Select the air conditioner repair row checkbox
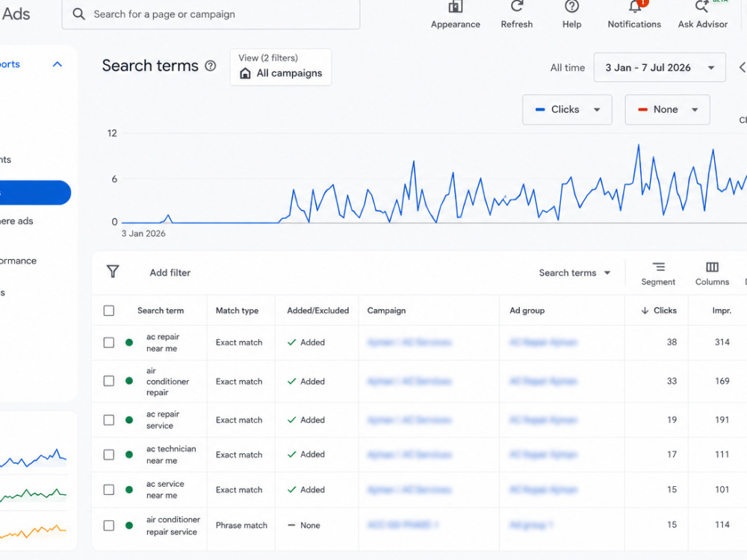This screenshot has width=747, height=560. point(108,381)
